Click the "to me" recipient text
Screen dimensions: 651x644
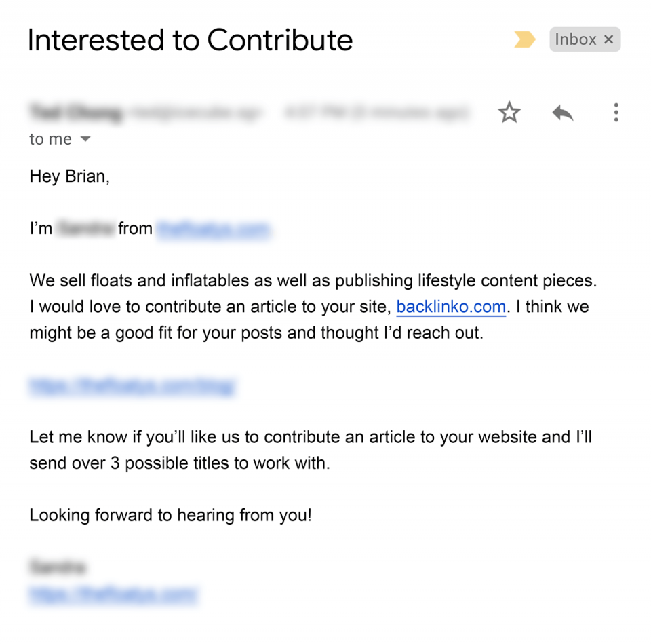(x=50, y=140)
